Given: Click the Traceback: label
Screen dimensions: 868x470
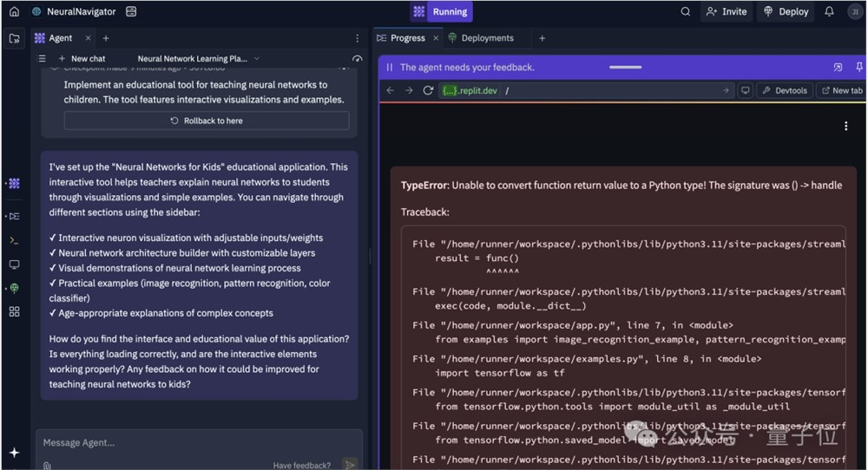Looking at the screenshot, I should [425, 212].
